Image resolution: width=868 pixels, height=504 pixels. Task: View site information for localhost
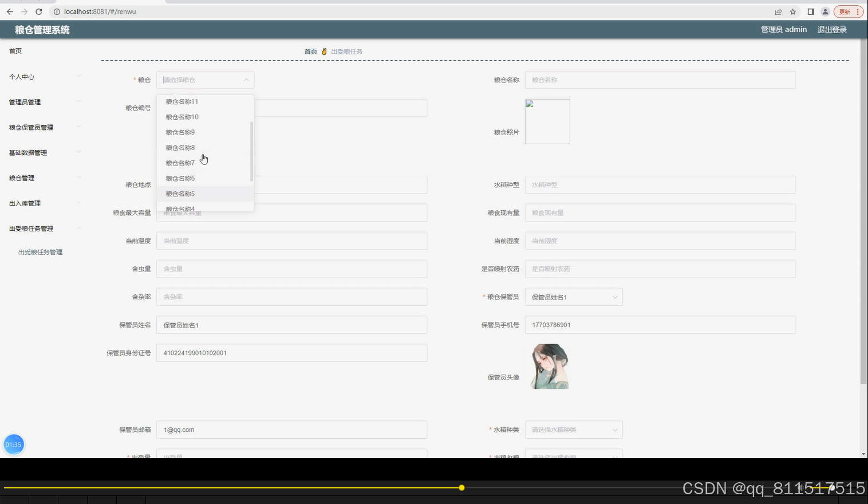(x=57, y=11)
